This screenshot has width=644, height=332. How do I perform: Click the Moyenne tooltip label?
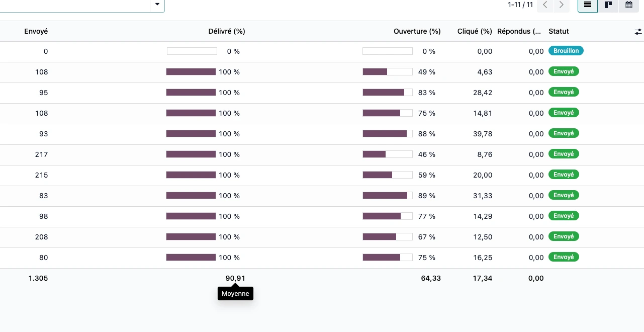point(235,293)
